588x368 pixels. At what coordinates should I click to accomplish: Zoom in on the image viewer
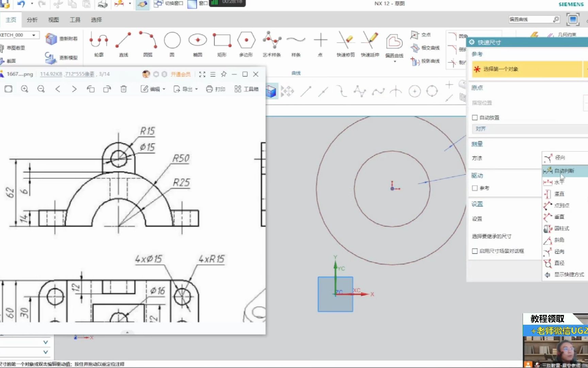(x=24, y=89)
